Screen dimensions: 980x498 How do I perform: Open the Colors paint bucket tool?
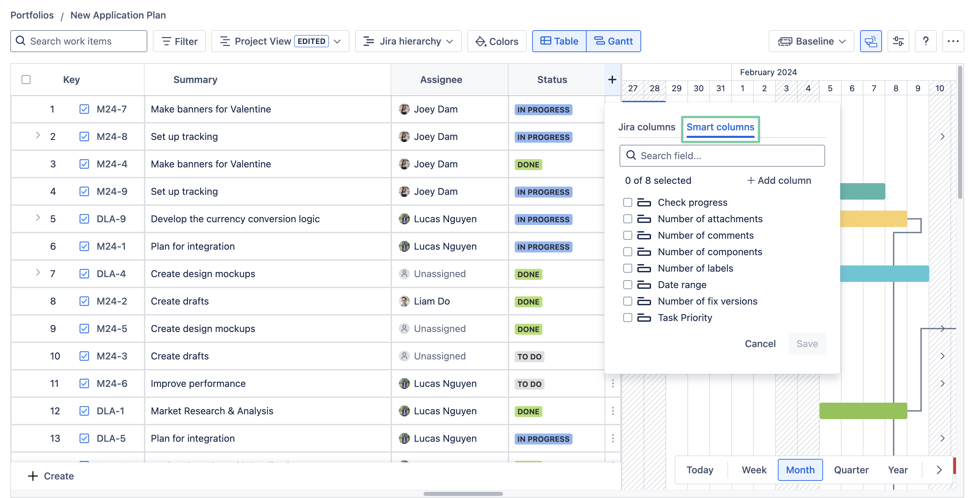click(497, 41)
